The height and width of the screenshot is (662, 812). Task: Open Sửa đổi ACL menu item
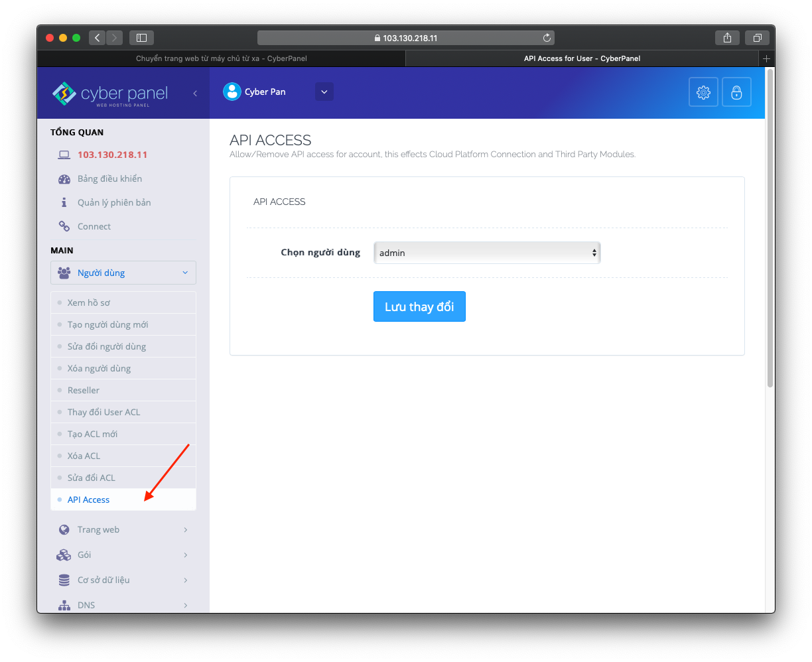(123, 478)
